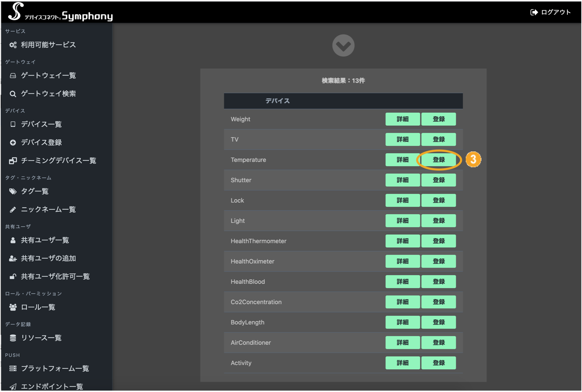Register the Lock device
Viewport: 582px width, 392px height.
pyautogui.click(x=439, y=200)
